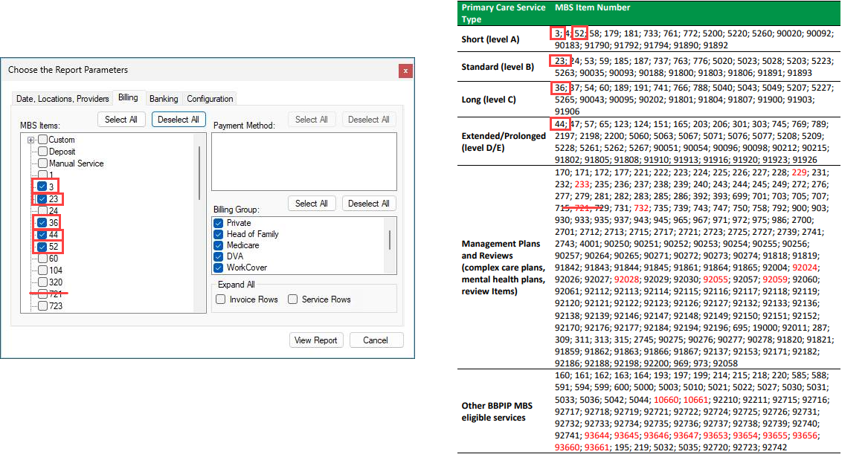The width and height of the screenshot is (868, 460).
Task: Click Deselect All for Billing Group
Action: [x=368, y=204]
